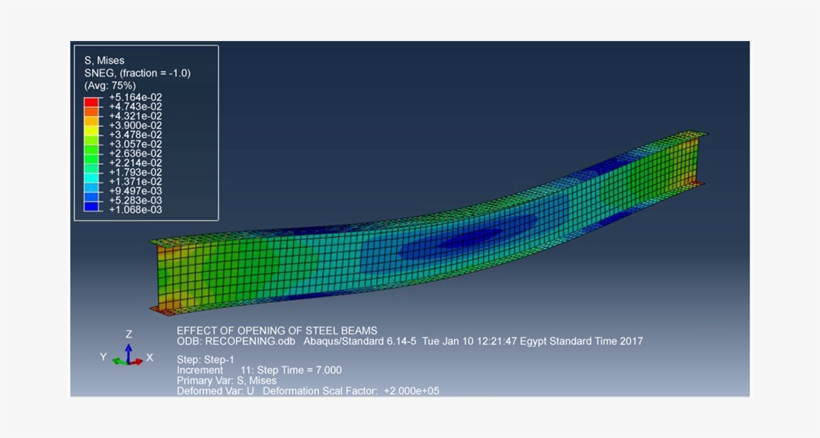Image resolution: width=820 pixels, height=438 pixels.
Task: Click the red swatch at the legend top
Action: (x=91, y=101)
